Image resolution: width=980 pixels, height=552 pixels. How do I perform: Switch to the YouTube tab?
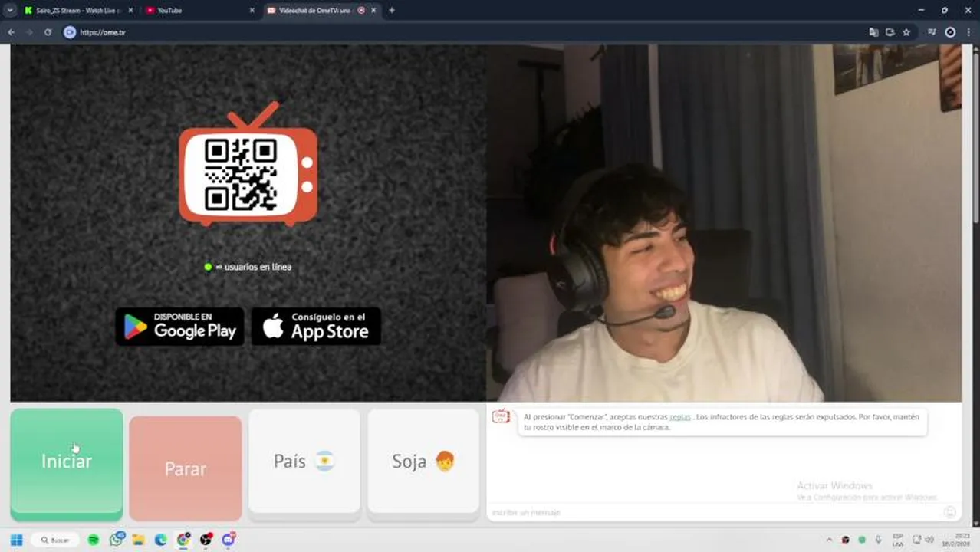coord(198,11)
